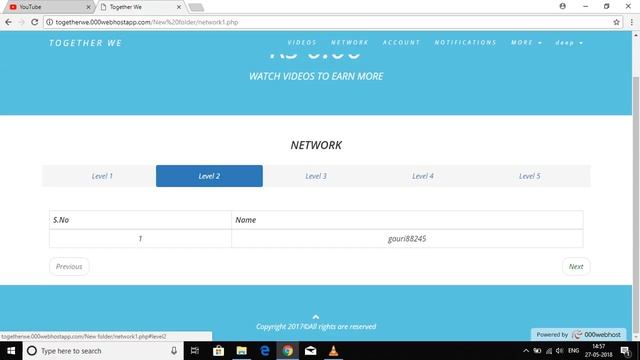The width and height of the screenshot is (640, 360).
Task: Click the ENG language indicator
Action: pos(573,351)
